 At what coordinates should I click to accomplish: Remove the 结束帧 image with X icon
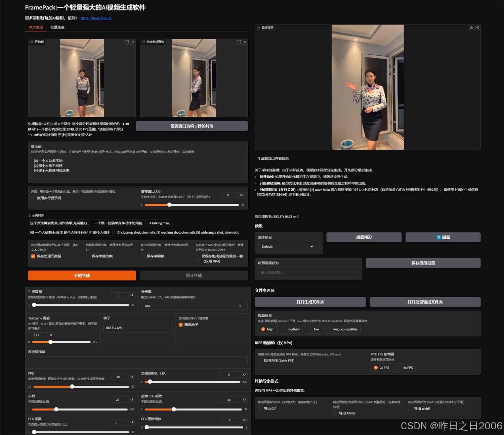click(x=245, y=42)
